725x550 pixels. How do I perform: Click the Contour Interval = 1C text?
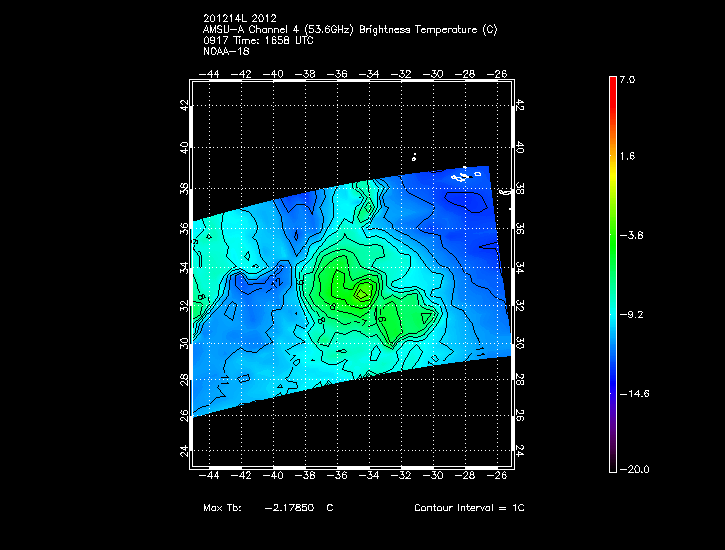click(469, 509)
